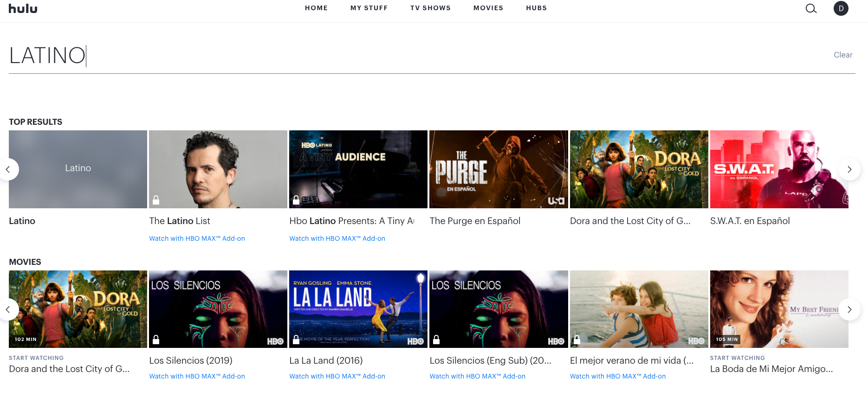Click the lock icon on The Latino List

pyautogui.click(x=156, y=200)
